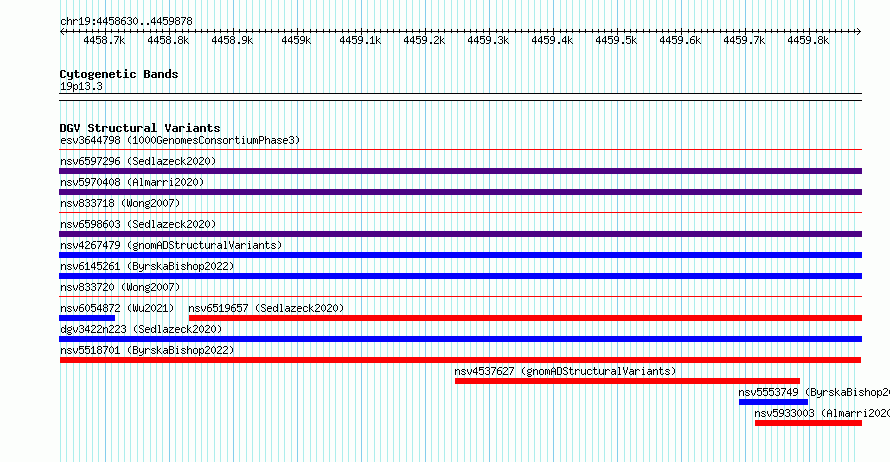Click the DGV Structural Variants track title

pyautogui.click(x=140, y=128)
